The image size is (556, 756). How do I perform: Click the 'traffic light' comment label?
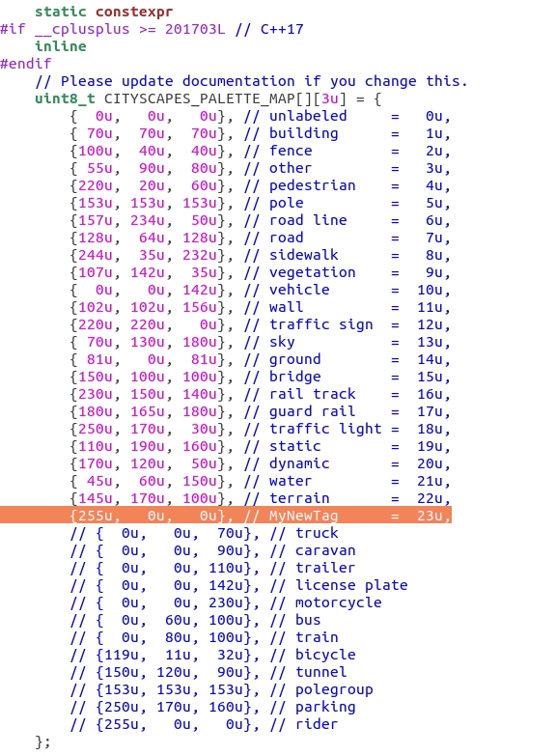pos(325,429)
